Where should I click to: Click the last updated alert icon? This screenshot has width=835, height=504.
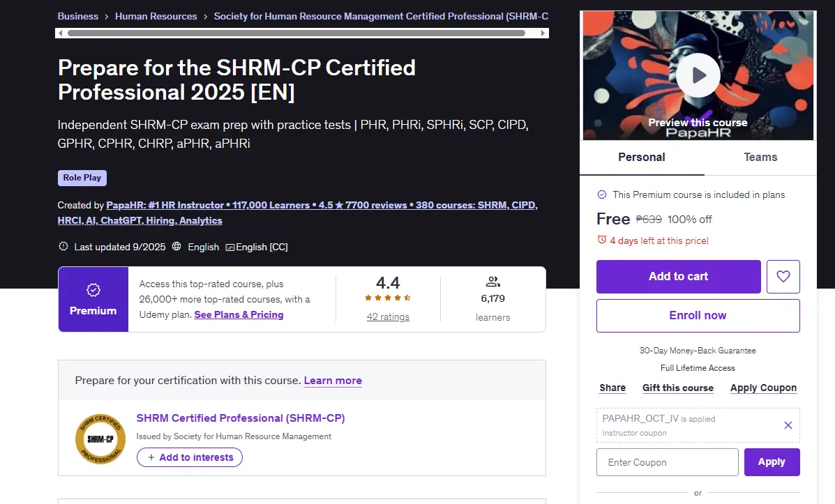(x=63, y=246)
